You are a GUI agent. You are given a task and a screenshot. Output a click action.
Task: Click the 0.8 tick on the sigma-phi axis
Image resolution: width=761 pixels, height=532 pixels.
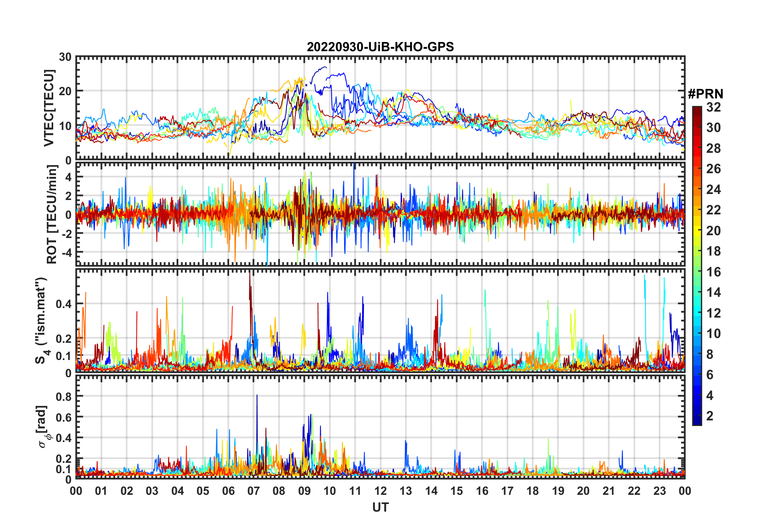click(64, 396)
